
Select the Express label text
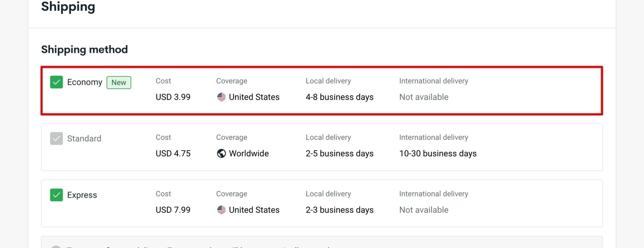pyautogui.click(x=82, y=195)
